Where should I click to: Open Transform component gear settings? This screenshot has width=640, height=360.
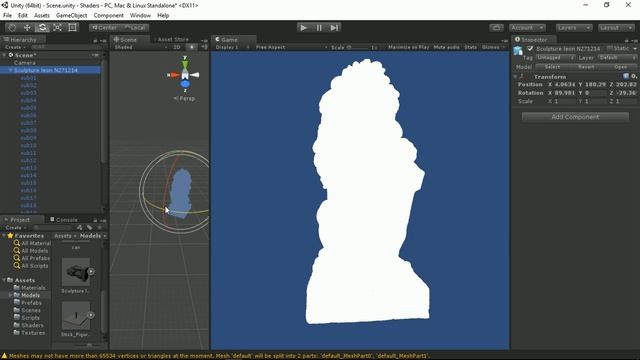(634, 76)
